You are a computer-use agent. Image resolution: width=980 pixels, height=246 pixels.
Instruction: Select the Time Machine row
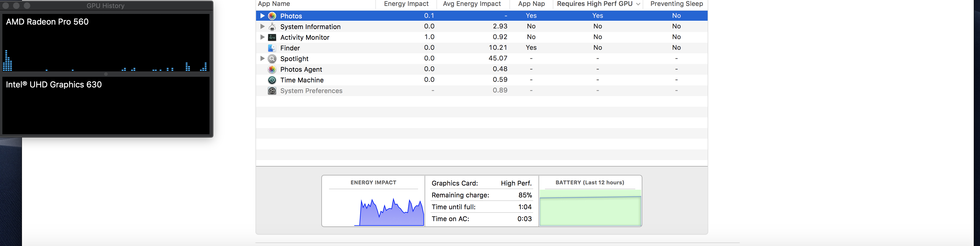coord(482,79)
